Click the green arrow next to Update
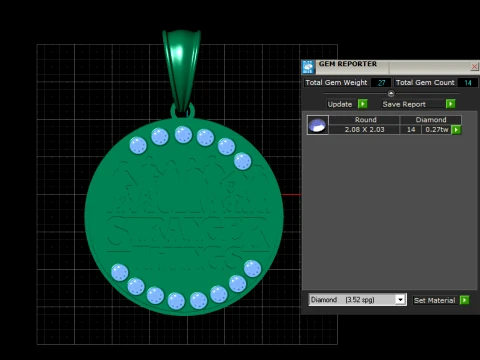Screen dimensions: 480x360 tap(363, 104)
